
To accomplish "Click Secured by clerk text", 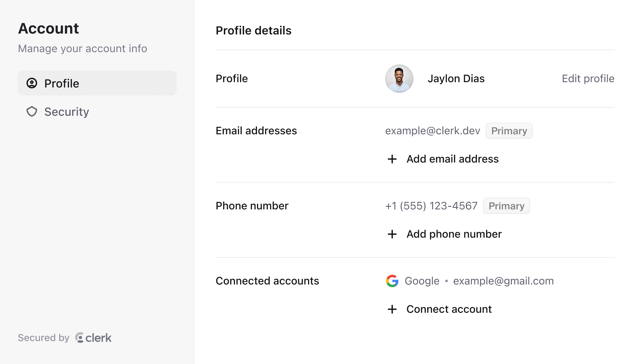I will (x=64, y=338).
